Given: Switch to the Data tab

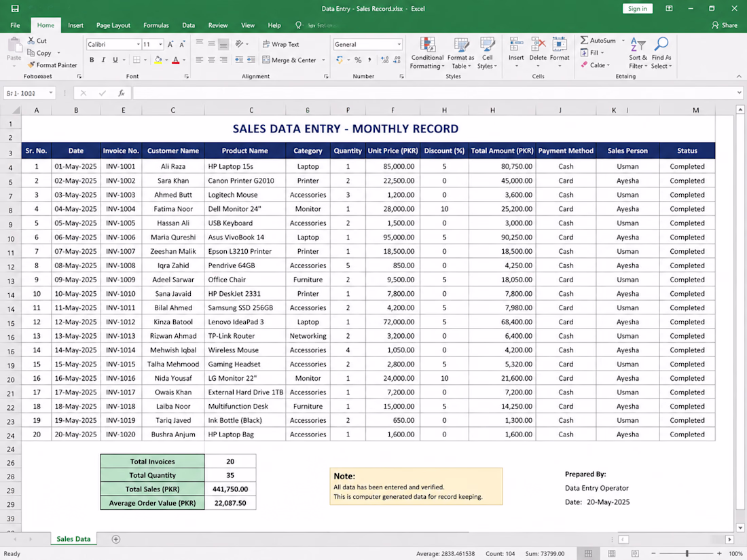Looking at the screenshot, I should coord(188,25).
